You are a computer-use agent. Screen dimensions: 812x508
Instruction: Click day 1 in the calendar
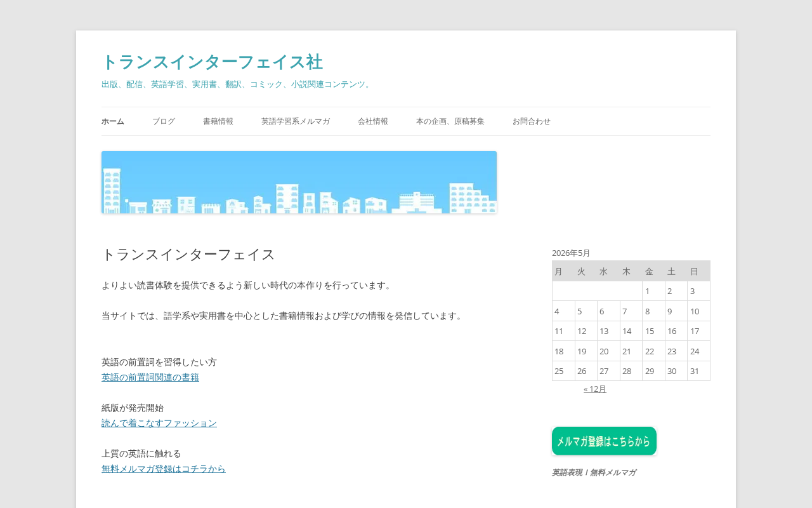pyautogui.click(x=653, y=291)
